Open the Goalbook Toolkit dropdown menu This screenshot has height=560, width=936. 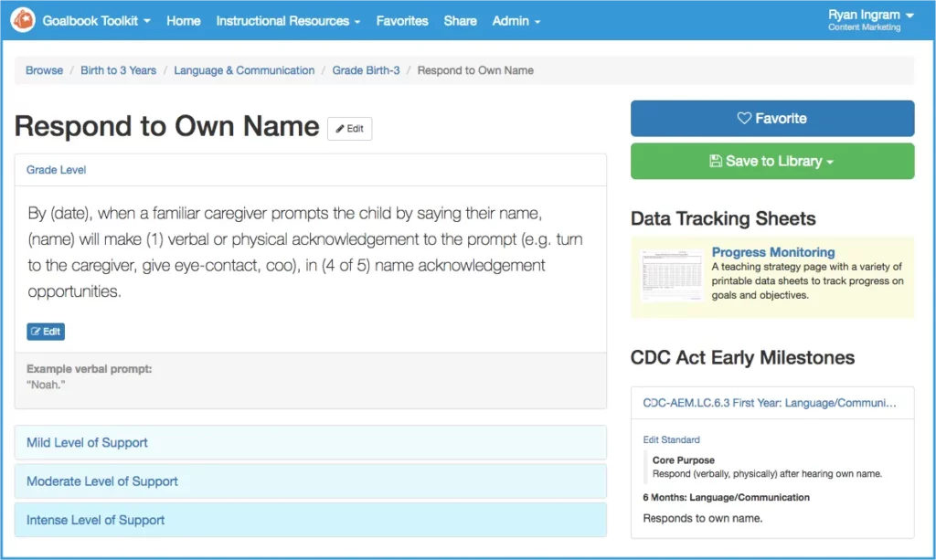pos(96,21)
